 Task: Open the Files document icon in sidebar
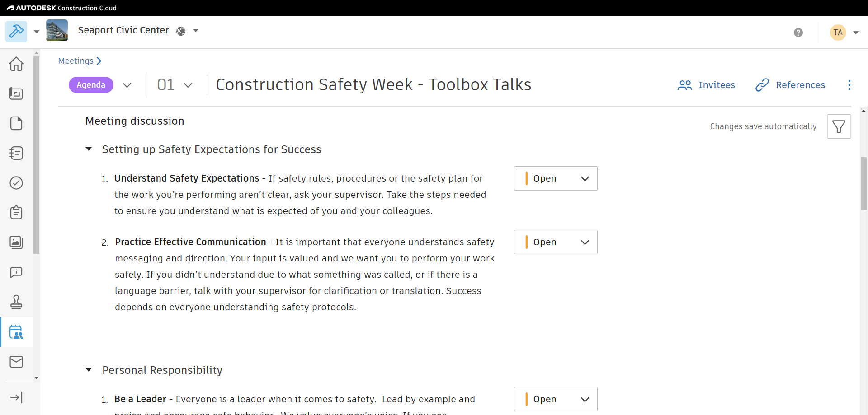tap(16, 123)
